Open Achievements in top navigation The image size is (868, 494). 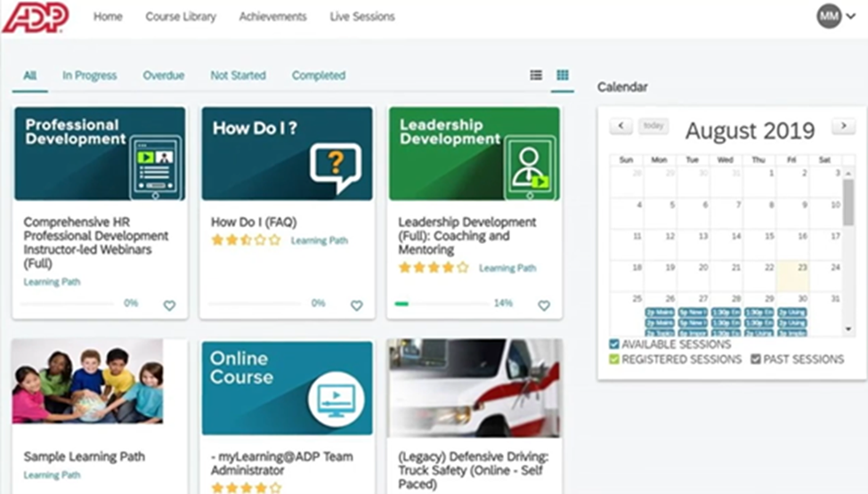(273, 17)
